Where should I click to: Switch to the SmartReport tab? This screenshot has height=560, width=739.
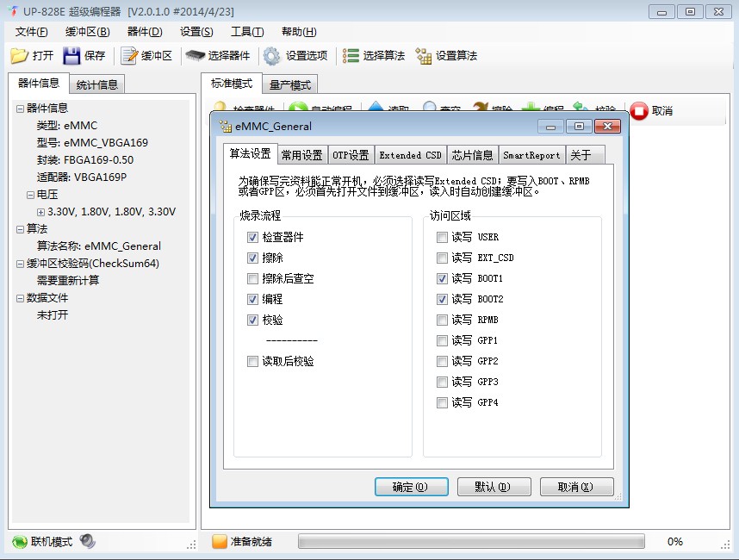pyautogui.click(x=531, y=155)
